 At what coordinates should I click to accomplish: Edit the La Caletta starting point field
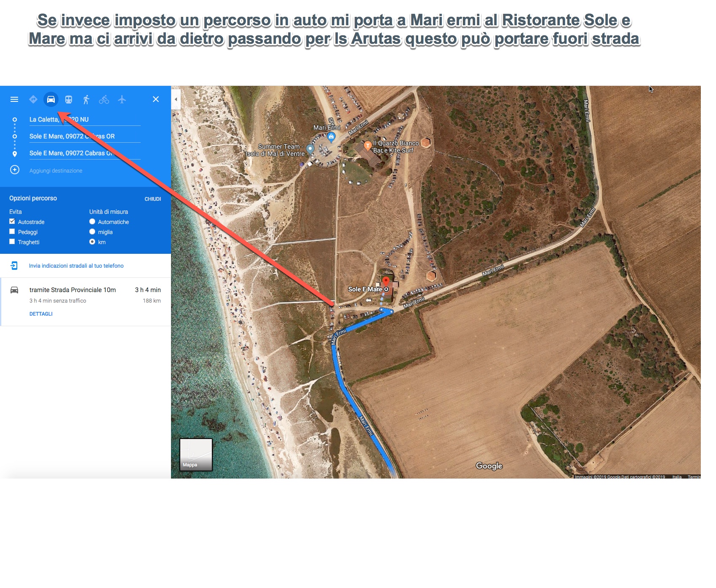pyautogui.click(x=85, y=120)
